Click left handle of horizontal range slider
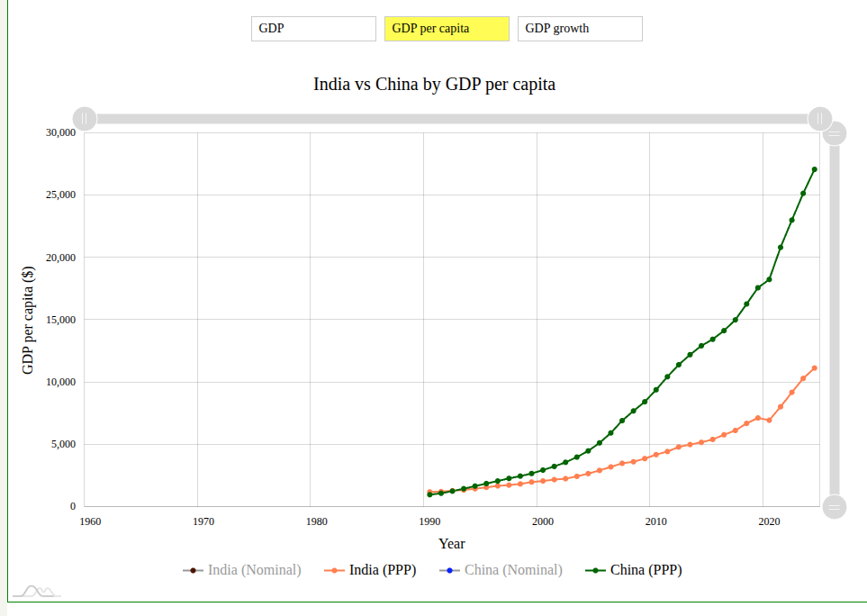 85,119
